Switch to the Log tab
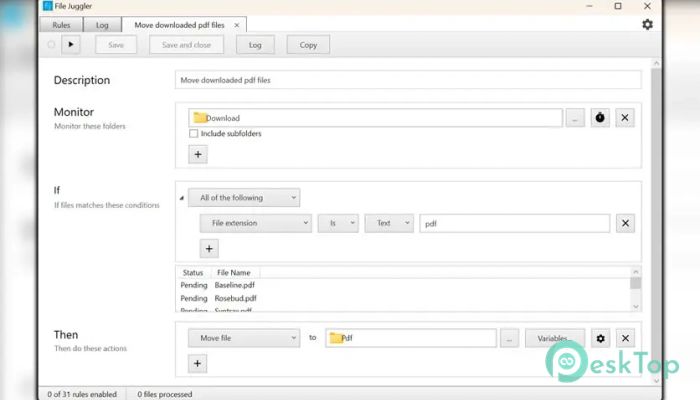Viewport: 700px width, 400px height. pyautogui.click(x=102, y=25)
